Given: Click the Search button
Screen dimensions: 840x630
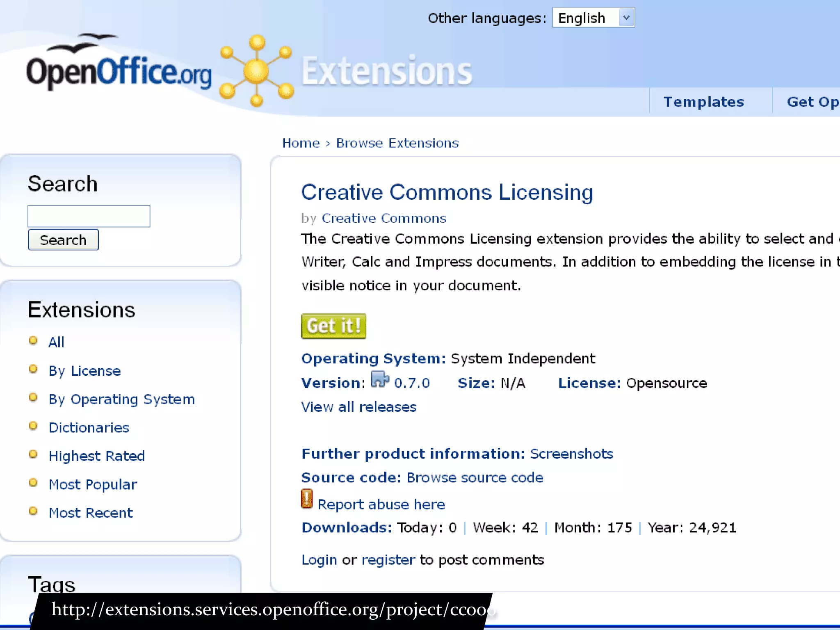Looking at the screenshot, I should pyautogui.click(x=63, y=240).
